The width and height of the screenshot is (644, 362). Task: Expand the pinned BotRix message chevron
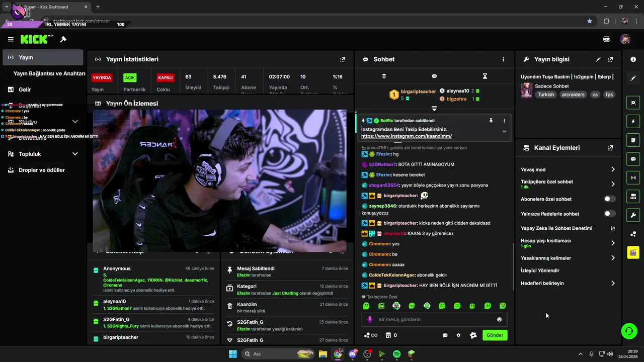pos(504,131)
